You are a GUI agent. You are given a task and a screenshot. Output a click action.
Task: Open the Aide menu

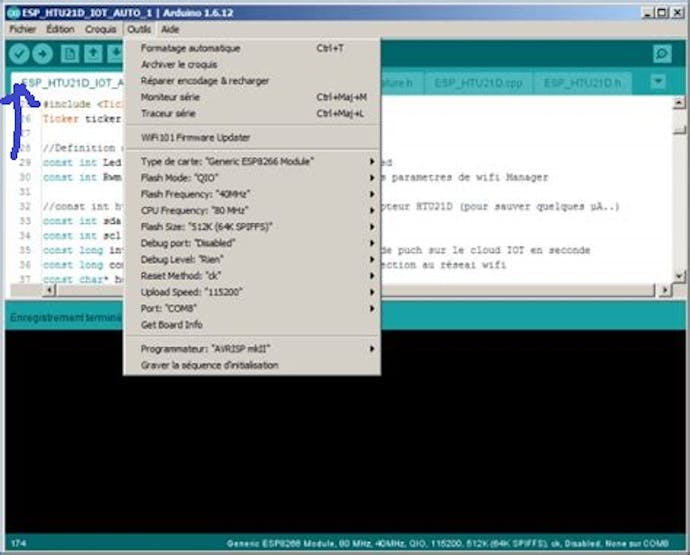170,29
